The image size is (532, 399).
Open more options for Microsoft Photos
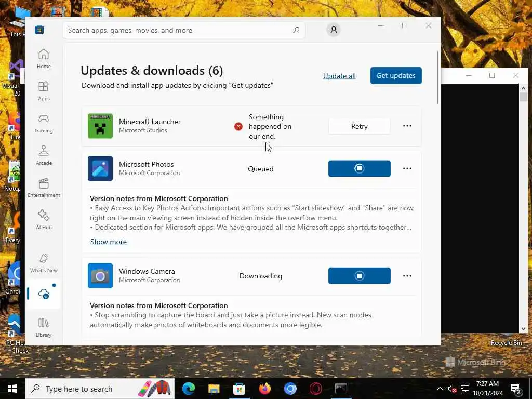coord(407,168)
